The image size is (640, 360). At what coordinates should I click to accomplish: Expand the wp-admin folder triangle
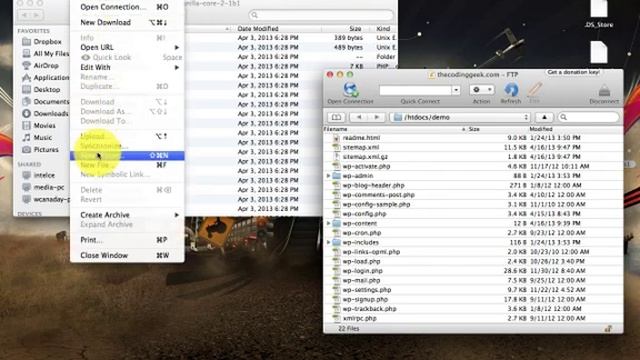point(328,176)
